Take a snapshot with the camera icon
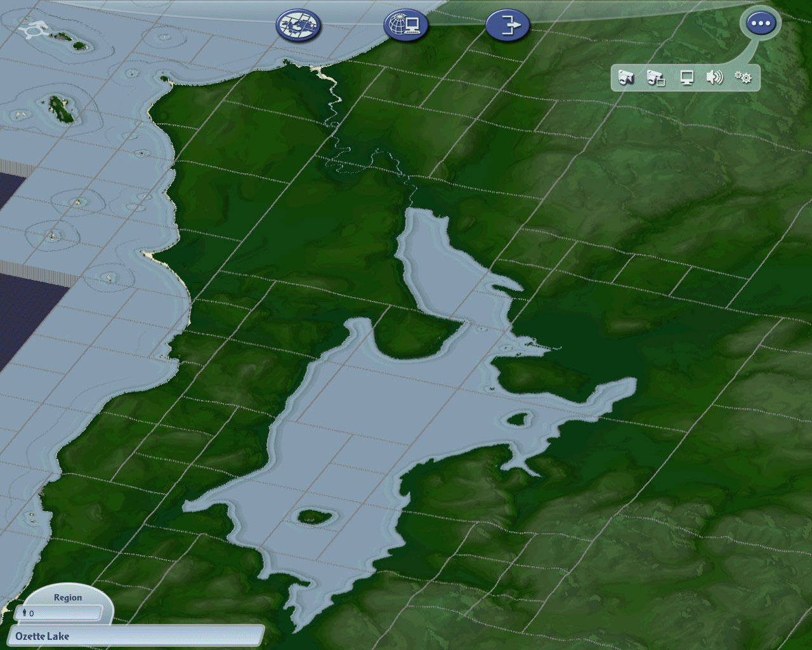The width and height of the screenshot is (812, 650). pyautogui.click(x=626, y=77)
